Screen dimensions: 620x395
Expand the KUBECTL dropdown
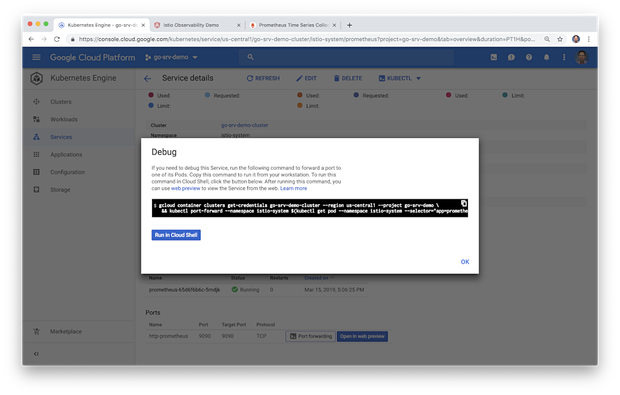click(x=400, y=78)
